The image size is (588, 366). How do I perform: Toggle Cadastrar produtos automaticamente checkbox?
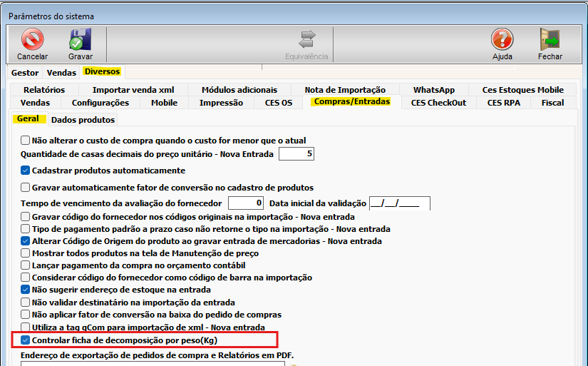click(26, 171)
